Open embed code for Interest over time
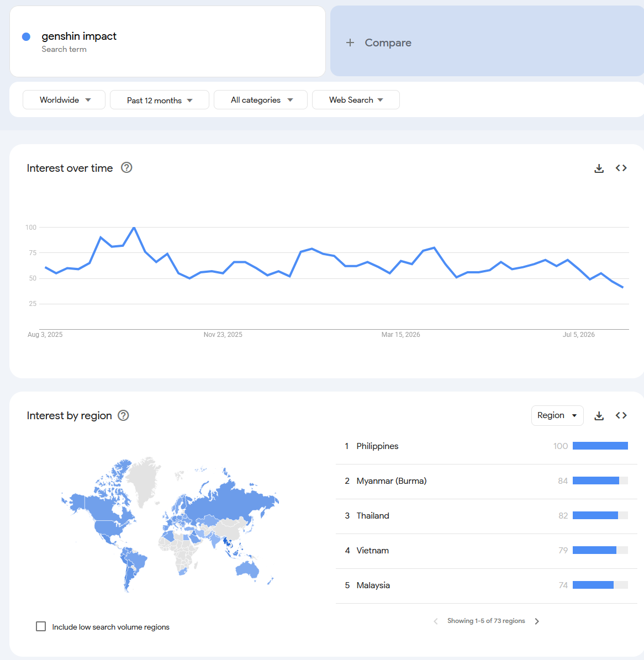The image size is (644, 660). pyautogui.click(x=621, y=168)
